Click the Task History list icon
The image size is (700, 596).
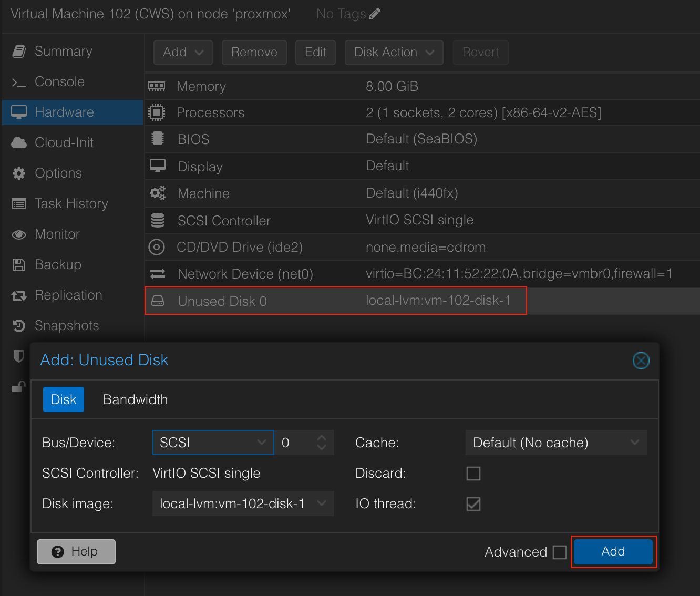tap(19, 204)
